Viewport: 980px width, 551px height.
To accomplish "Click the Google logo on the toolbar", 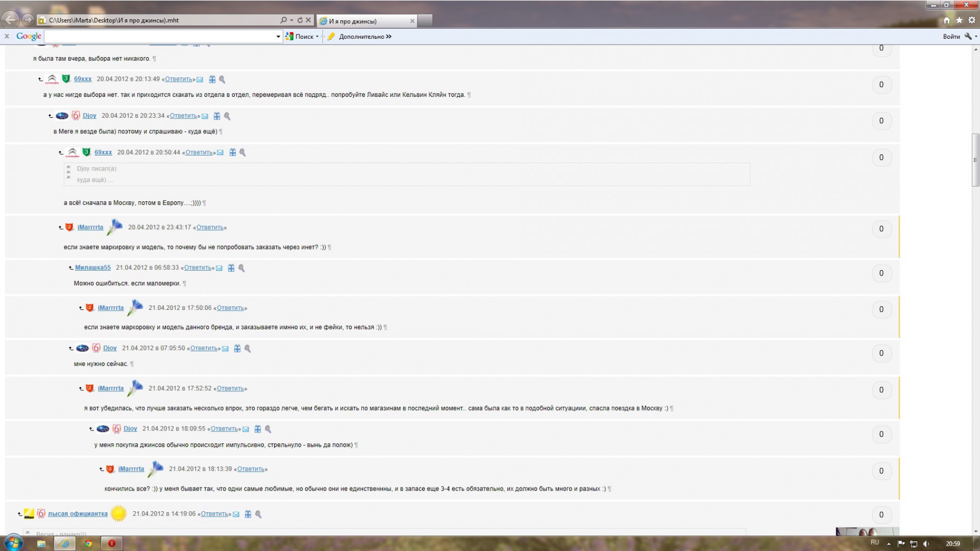I will [29, 36].
